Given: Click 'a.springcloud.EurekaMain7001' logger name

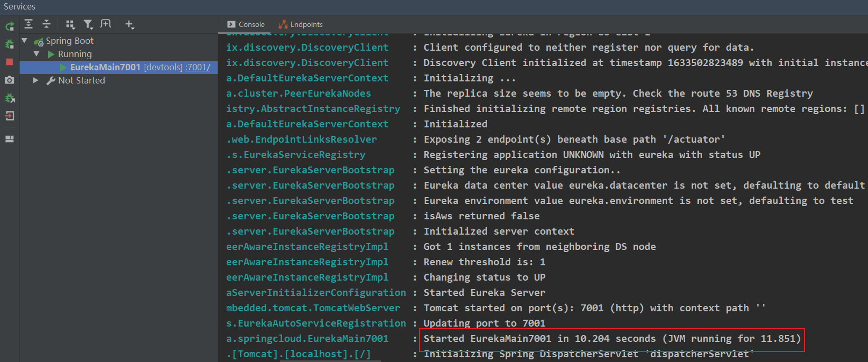Looking at the screenshot, I should click(307, 339).
